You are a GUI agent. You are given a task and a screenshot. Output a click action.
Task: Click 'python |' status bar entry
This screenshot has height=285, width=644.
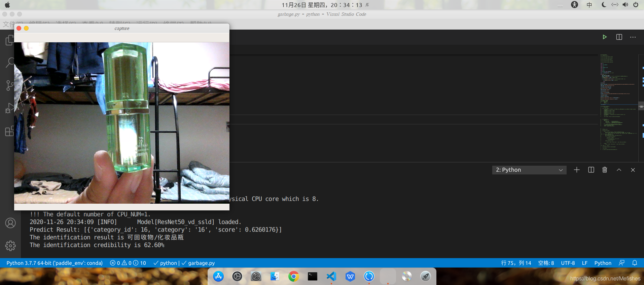click(166, 263)
